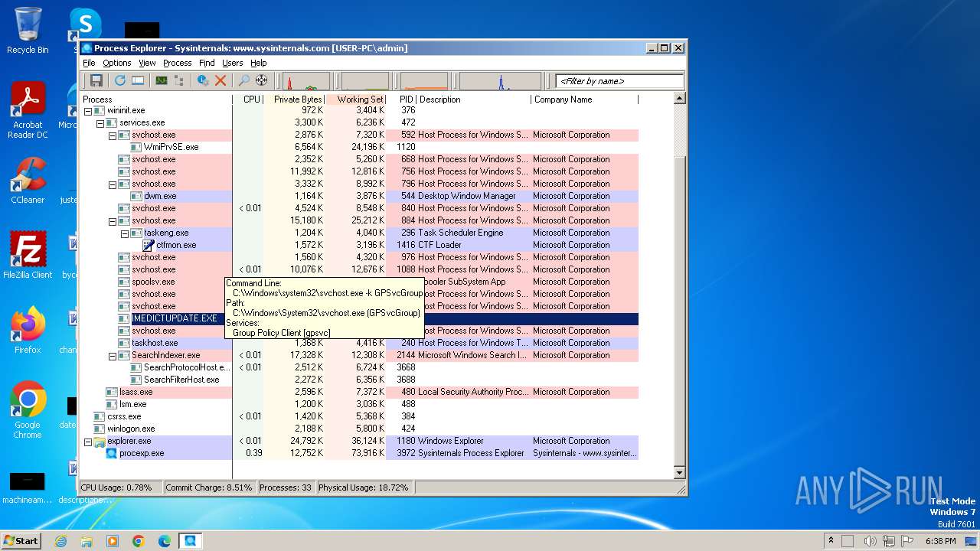
Task: Open the Options menu
Action: coord(117,63)
